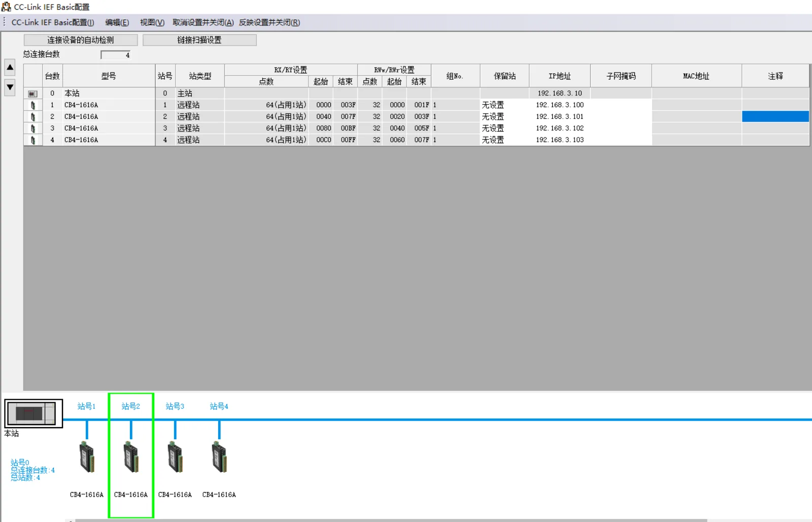Click the 站号4 label in the diagram
Image resolution: width=812 pixels, height=522 pixels.
coord(219,406)
